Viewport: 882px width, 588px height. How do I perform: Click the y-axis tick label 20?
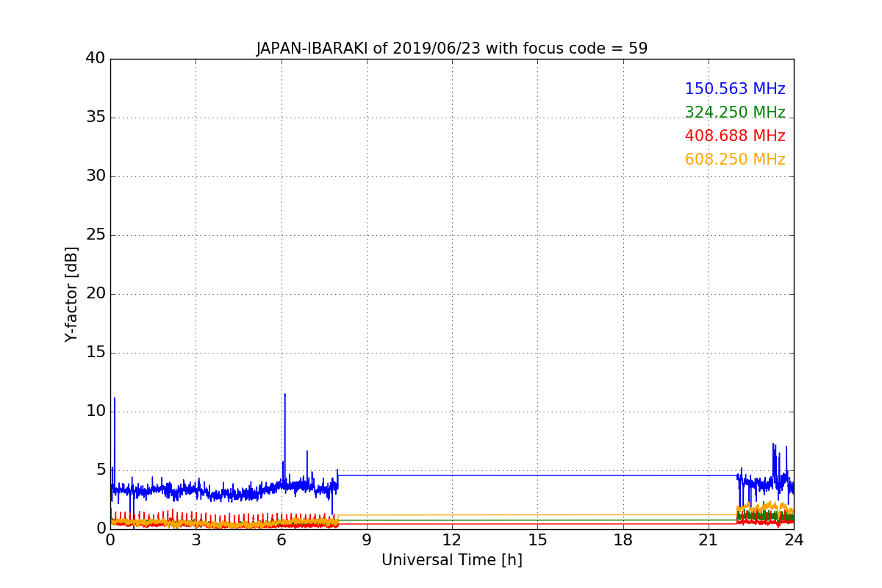click(96, 293)
